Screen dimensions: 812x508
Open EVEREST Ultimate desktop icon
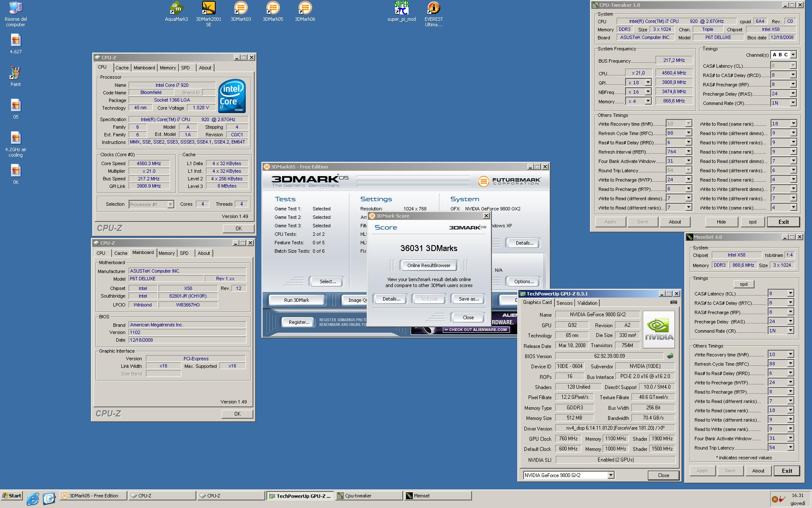(433, 14)
